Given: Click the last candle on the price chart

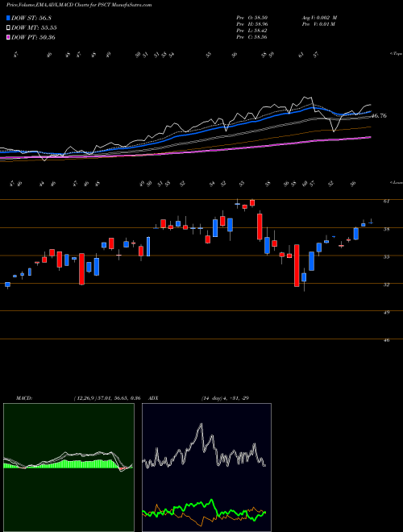Looking at the screenshot, I should (x=371, y=222).
